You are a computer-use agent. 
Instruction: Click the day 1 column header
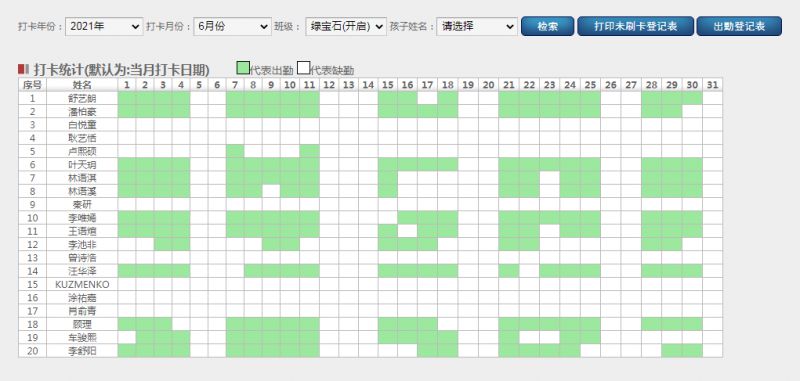pyautogui.click(x=127, y=85)
